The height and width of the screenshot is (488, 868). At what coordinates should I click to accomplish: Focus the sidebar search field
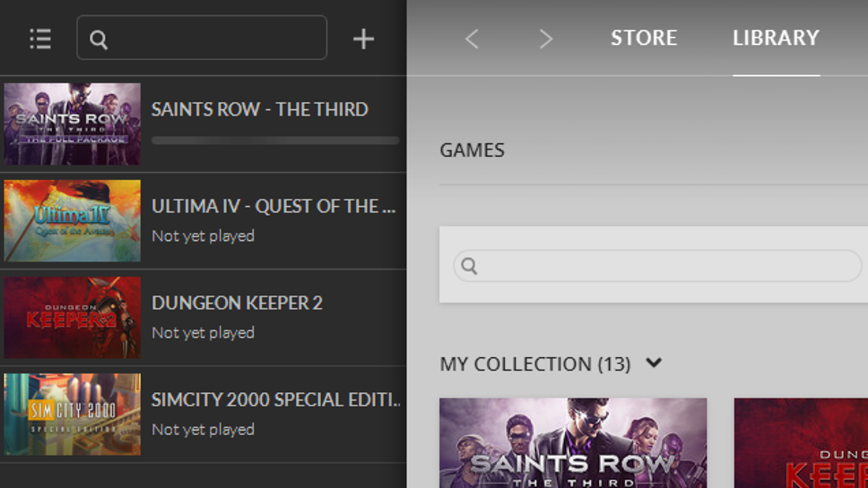tap(202, 38)
